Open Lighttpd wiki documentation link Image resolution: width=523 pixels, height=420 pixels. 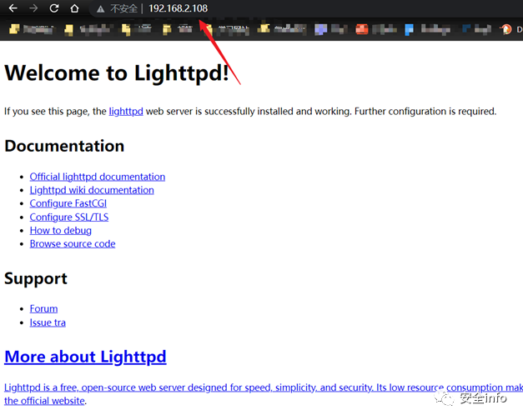pyautogui.click(x=92, y=190)
